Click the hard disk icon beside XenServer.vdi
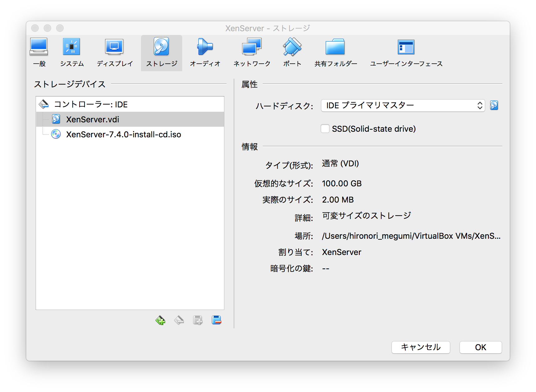The image size is (536, 392). pos(56,119)
